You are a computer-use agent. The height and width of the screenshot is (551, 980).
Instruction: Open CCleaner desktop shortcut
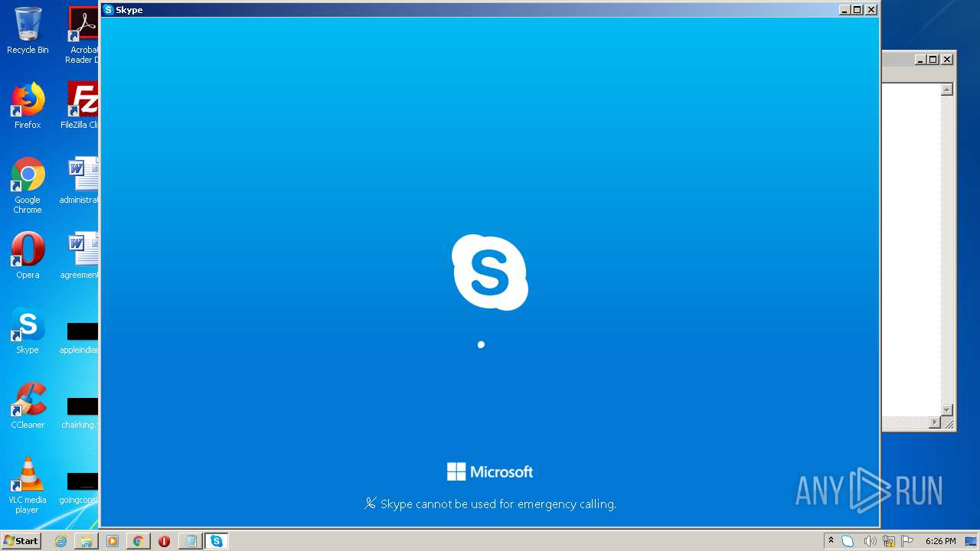28,406
